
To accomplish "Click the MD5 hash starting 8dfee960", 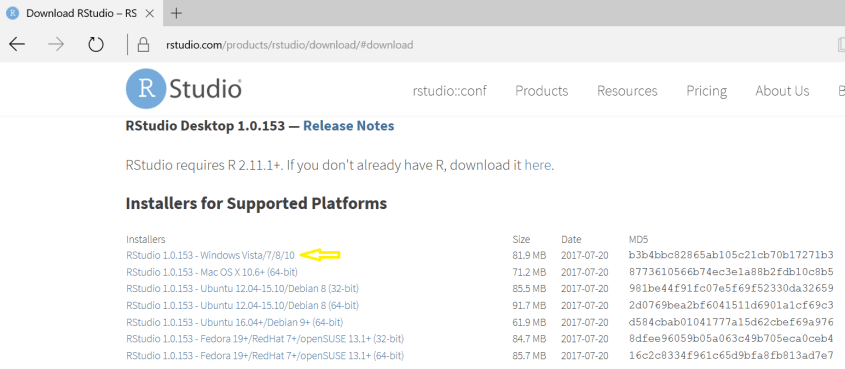I will tap(732, 339).
